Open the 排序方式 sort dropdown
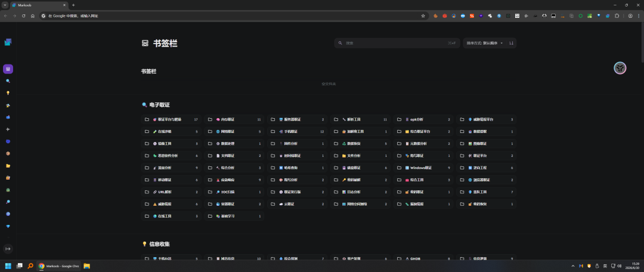 point(485,43)
